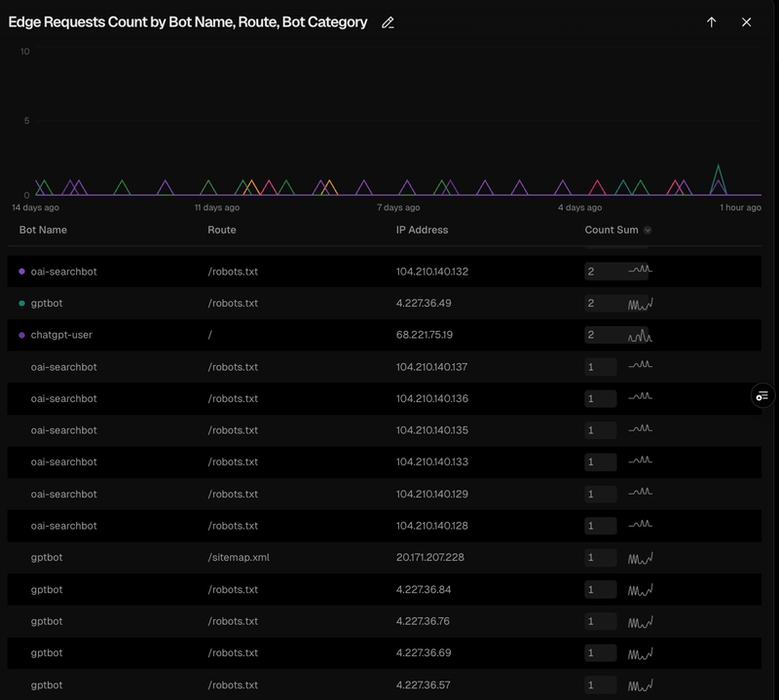Click the '11 days ago' axis label
779x700 pixels.
pos(216,207)
